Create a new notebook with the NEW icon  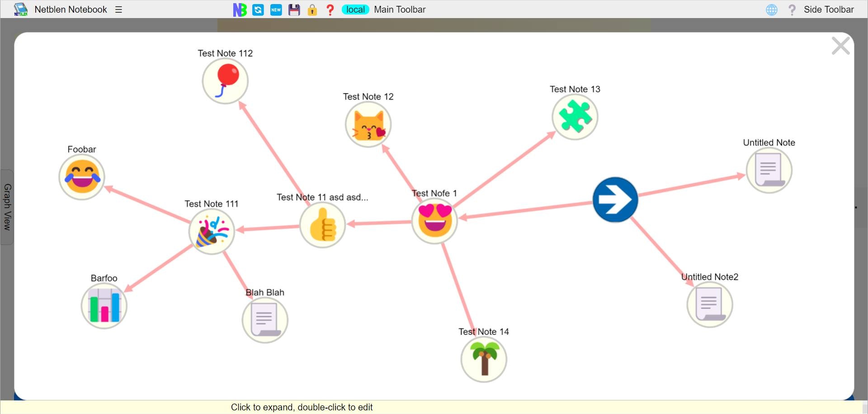(x=276, y=9)
